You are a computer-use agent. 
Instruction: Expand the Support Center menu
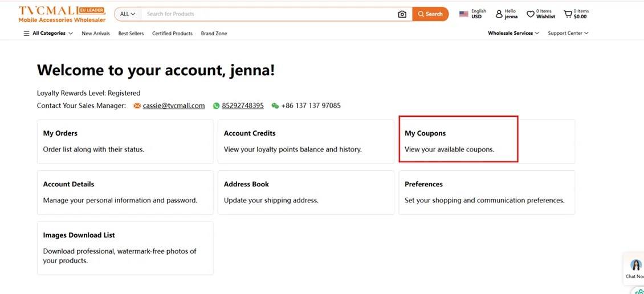pos(568,34)
